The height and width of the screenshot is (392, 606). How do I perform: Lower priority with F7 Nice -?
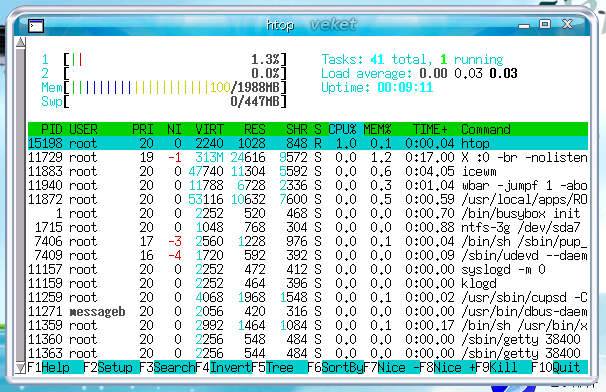pos(391,367)
